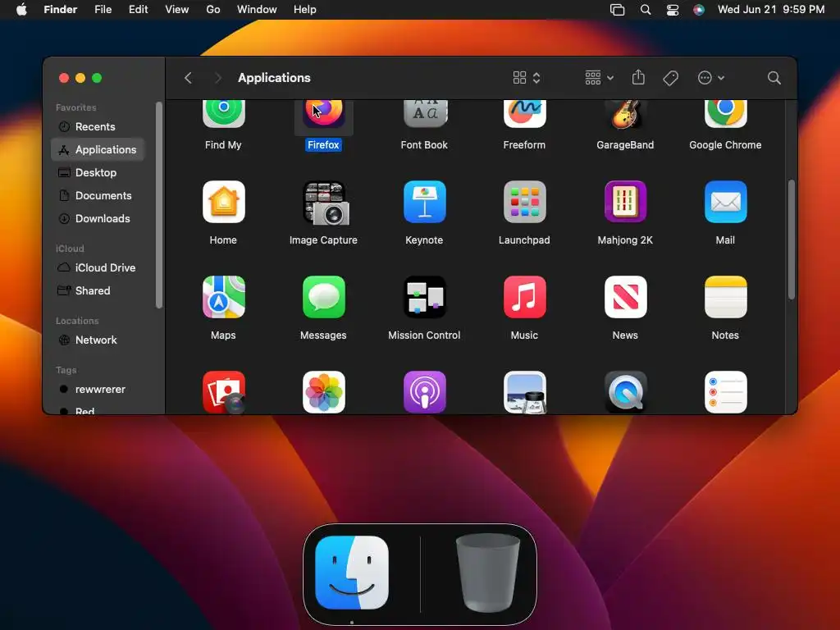Open the Maps app icon

tap(223, 297)
